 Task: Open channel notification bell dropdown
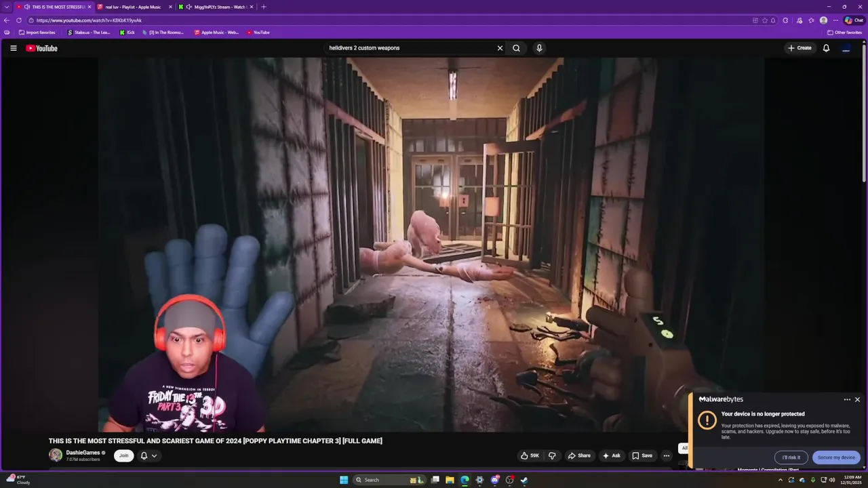[149, 455]
